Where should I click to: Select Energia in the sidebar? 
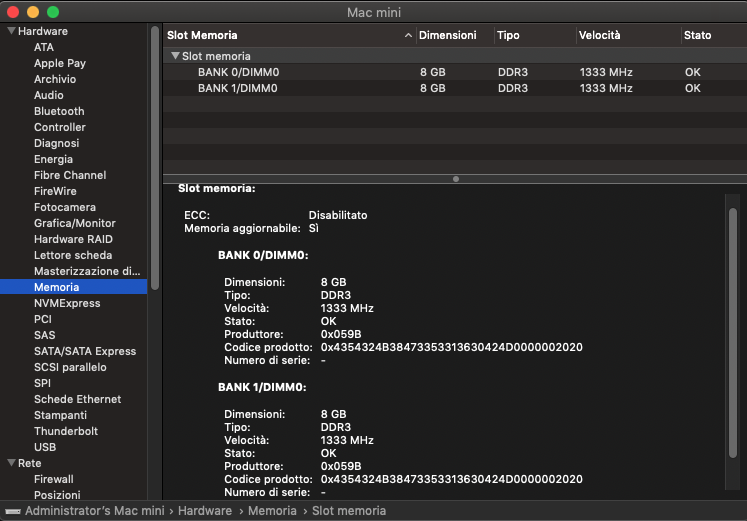(53, 159)
